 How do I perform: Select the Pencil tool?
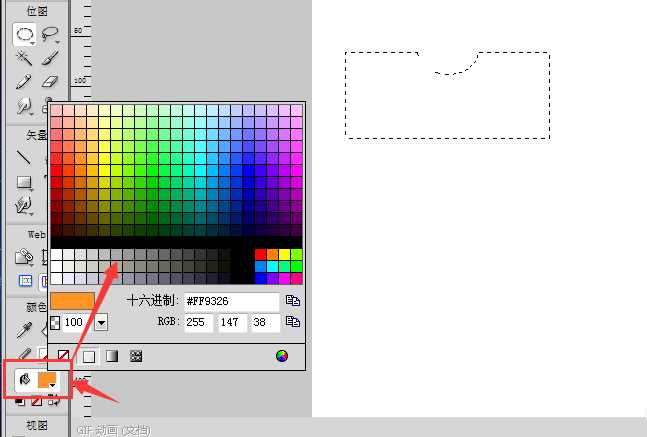(24, 82)
